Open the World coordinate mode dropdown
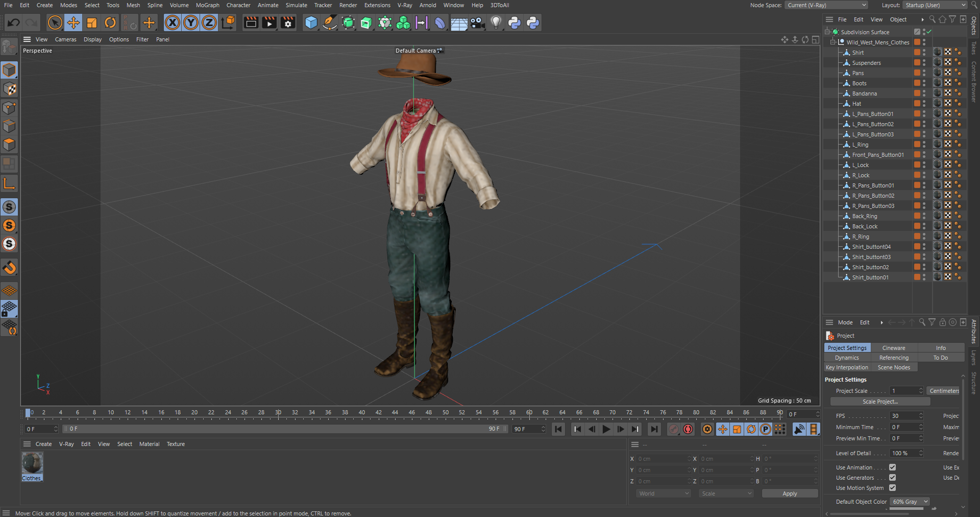The width and height of the screenshot is (980, 517). click(x=664, y=494)
